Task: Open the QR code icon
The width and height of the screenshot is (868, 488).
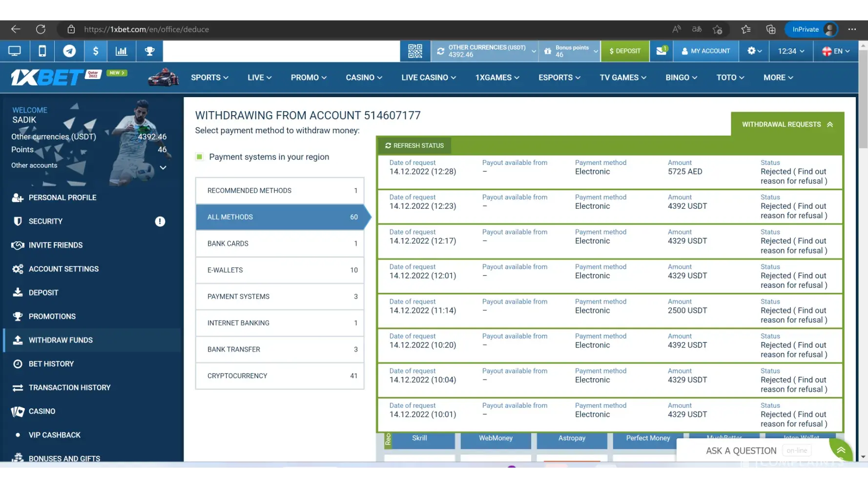Action: (x=415, y=51)
